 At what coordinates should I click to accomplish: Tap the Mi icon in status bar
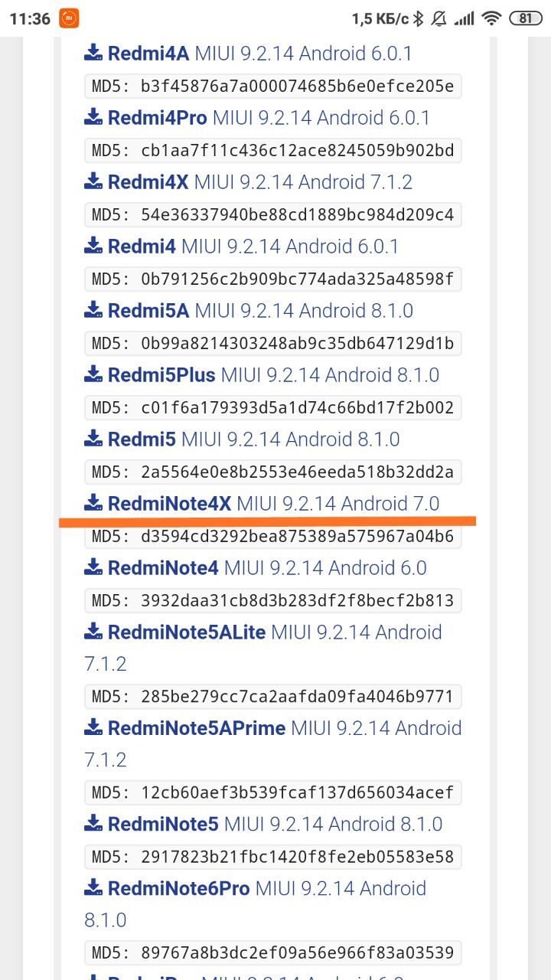point(69,18)
